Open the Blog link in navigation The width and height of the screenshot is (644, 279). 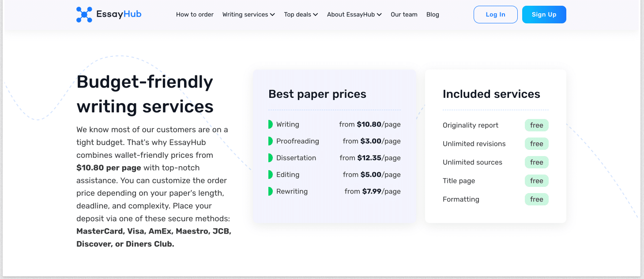point(433,15)
